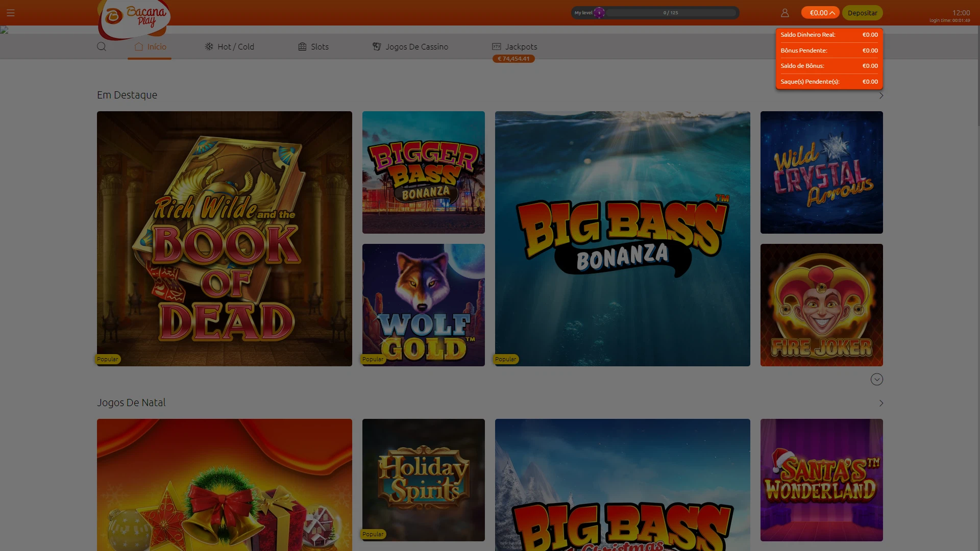
Task: Click the Saldo Dinheiro Real row
Action: [x=829, y=35]
